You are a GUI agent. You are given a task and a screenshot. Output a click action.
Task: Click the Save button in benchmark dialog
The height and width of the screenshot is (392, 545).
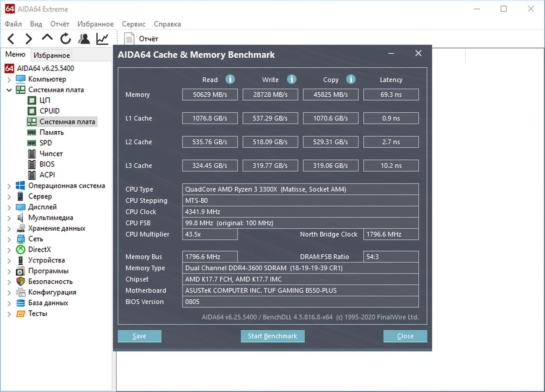pyautogui.click(x=139, y=336)
